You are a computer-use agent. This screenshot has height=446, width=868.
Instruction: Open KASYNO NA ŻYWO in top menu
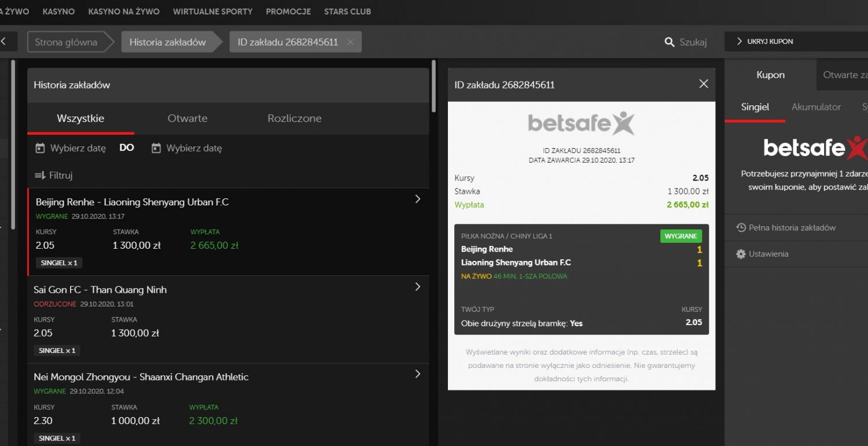[124, 12]
